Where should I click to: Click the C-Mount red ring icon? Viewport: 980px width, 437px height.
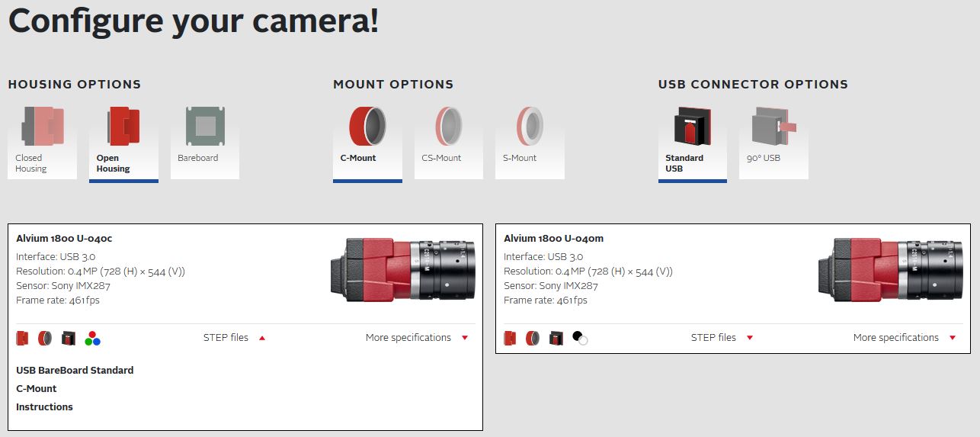367,126
